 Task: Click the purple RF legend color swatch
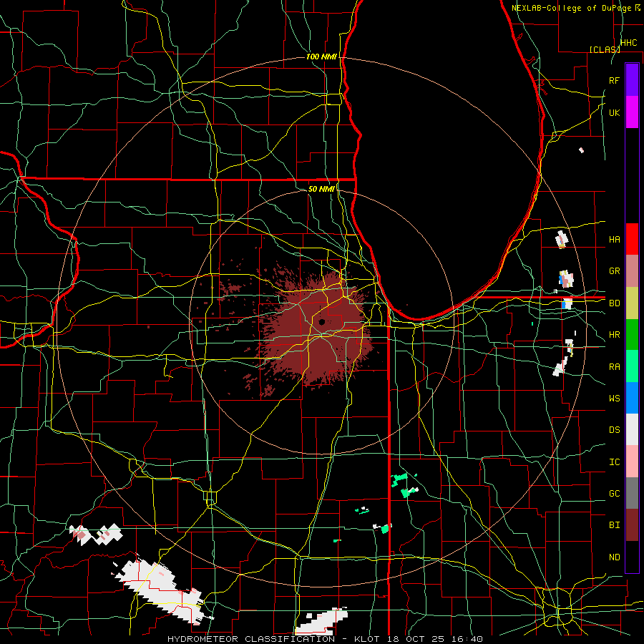click(632, 80)
